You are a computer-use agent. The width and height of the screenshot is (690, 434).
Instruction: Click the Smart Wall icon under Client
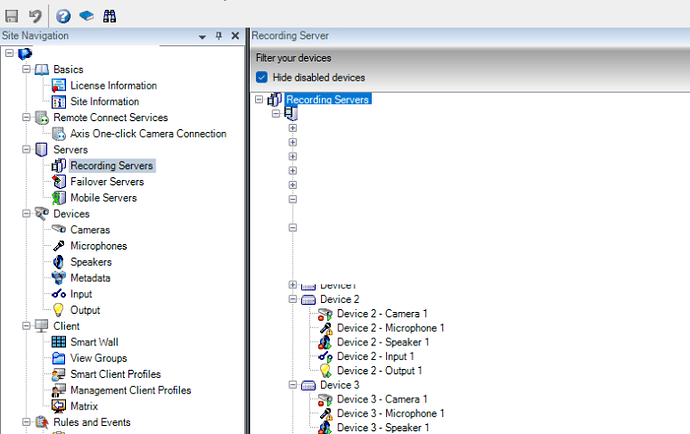tap(58, 342)
